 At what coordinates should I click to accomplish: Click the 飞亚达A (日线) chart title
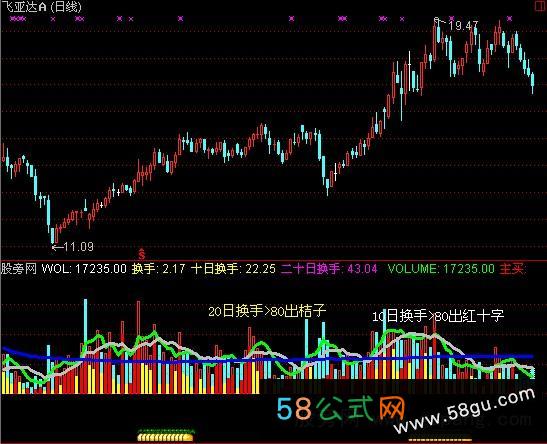[x=41, y=6]
